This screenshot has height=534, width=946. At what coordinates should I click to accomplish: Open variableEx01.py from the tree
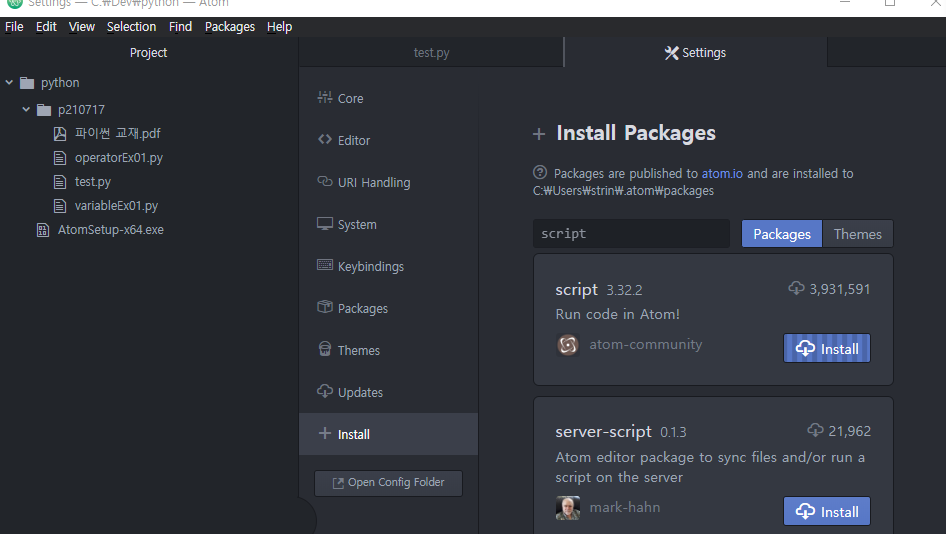click(x=116, y=206)
